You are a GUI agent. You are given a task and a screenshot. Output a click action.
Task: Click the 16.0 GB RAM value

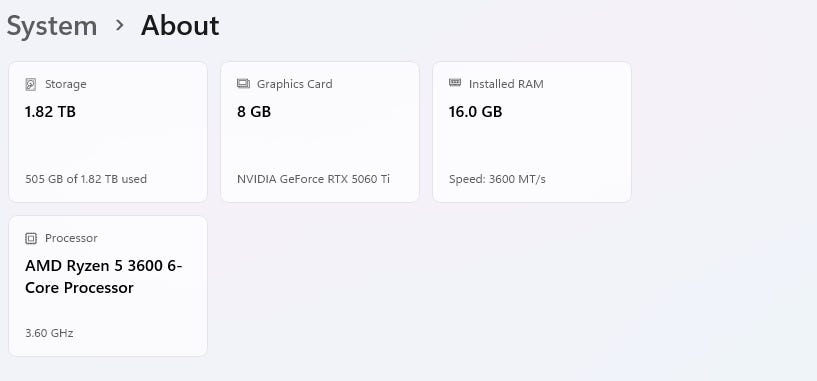click(x=475, y=112)
